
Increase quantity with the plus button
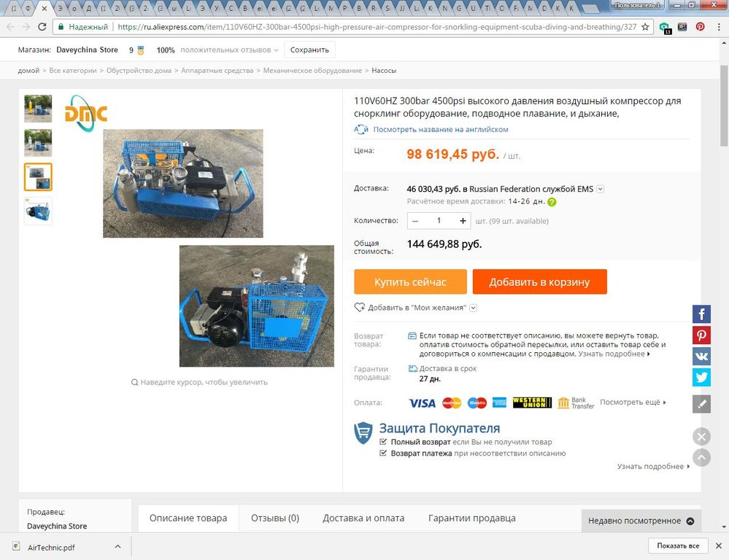pyautogui.click(x=463, y=221)
